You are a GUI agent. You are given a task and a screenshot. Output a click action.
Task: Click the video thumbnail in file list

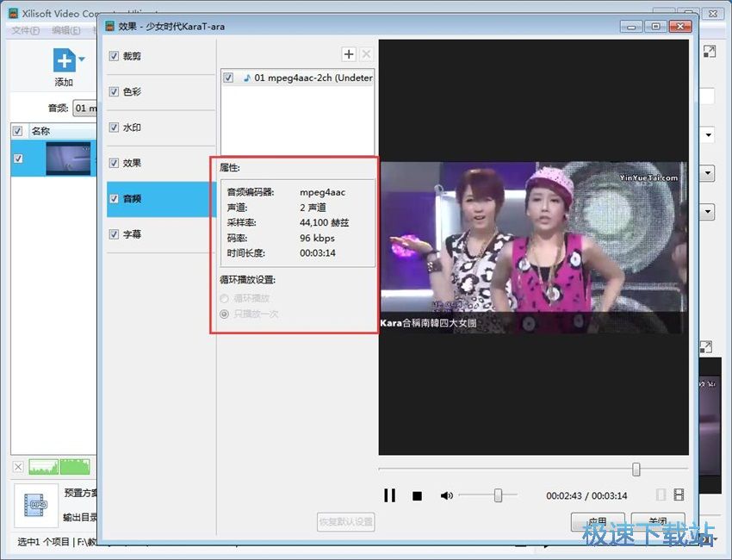point(68,159)
